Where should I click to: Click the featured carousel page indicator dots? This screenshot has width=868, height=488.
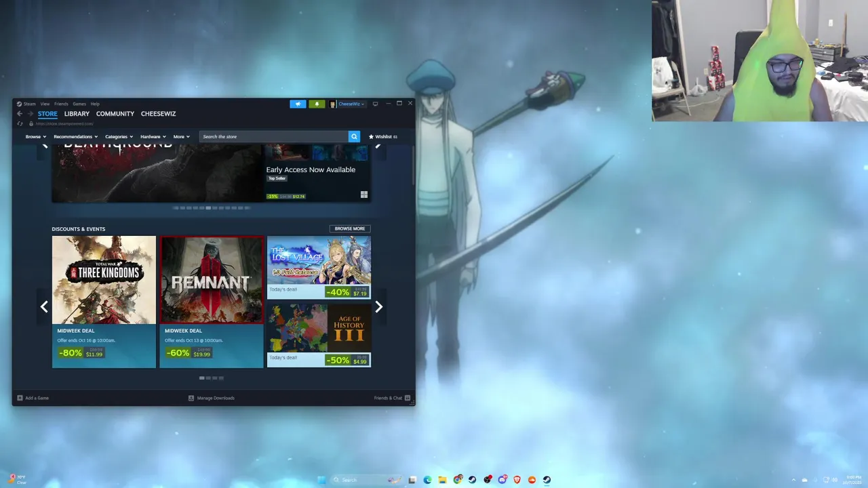click(212, 208)
